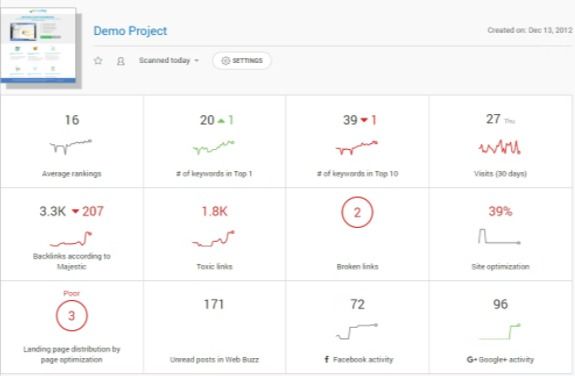The width and height of the screenshot is (575, 376).
Task: Click the keywords in Top 1 sparkline
Action: pyautogui.click(x=214, y=147)
